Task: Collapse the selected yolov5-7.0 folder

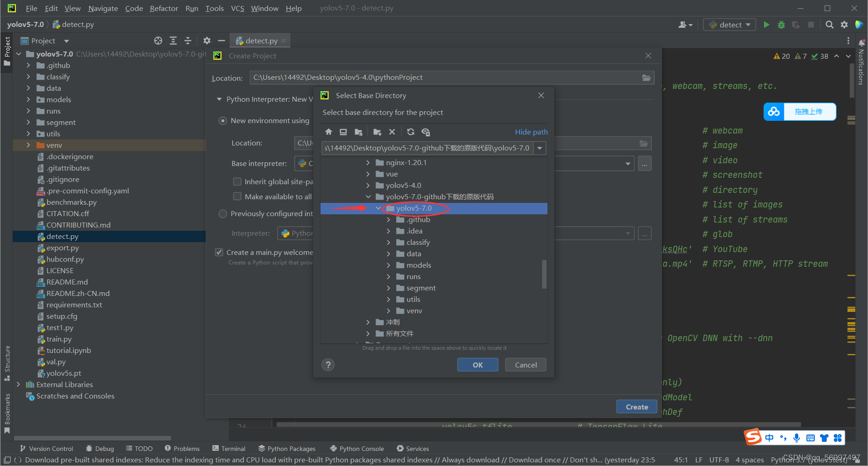Action: coord(378,208)
